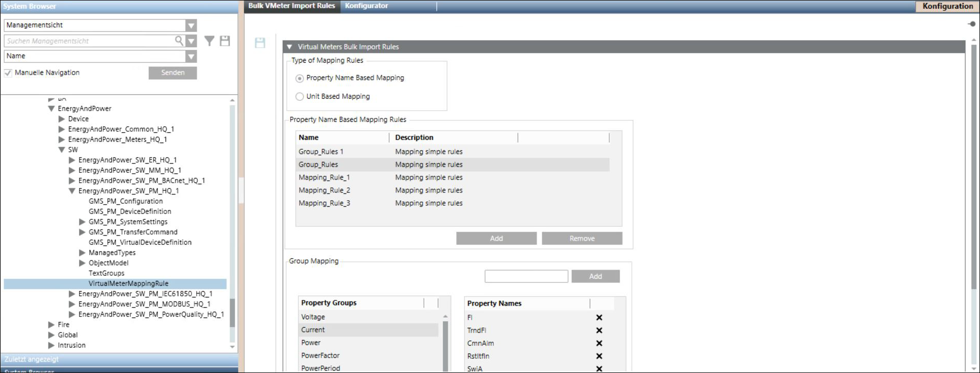This screenshot has height=373, width=980.
Task: Select Property Name Based Mapping option
Action: pos(300,78)
